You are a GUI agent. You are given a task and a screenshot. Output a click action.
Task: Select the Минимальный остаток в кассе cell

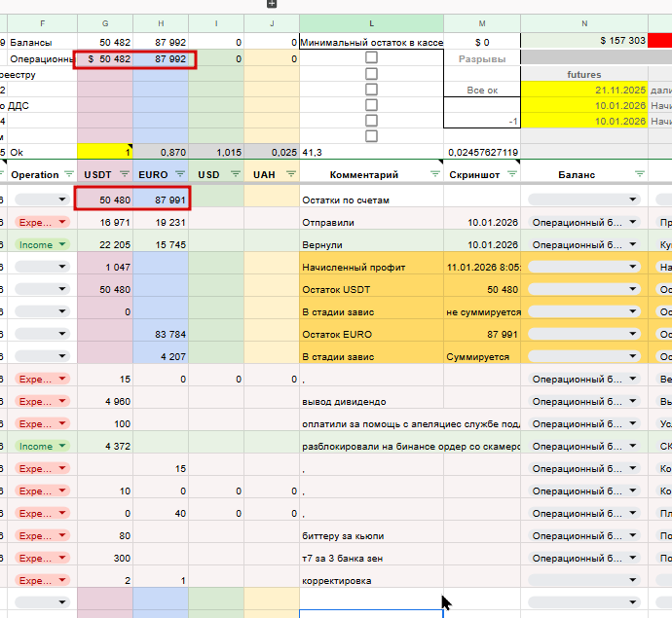tap(371, 42)
